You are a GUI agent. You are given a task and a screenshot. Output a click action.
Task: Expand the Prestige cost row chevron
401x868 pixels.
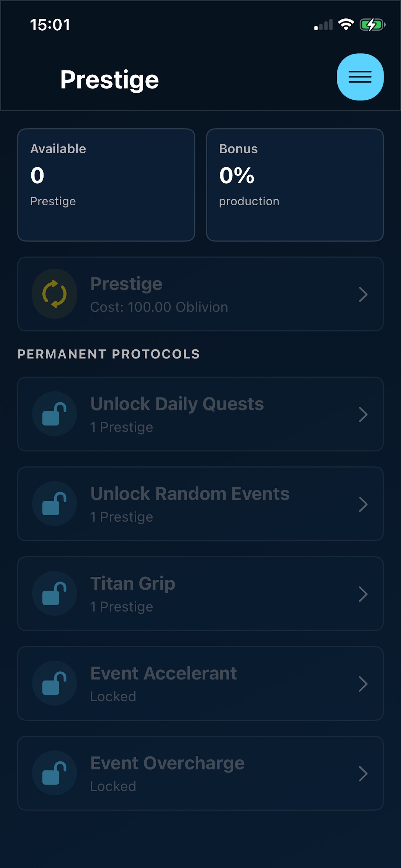[363, 294]
